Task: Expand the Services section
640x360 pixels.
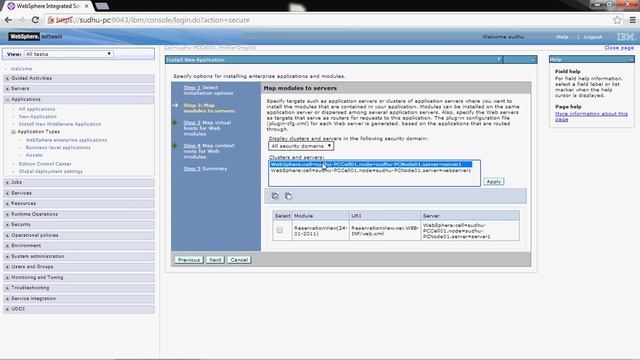Action: (7, 193)
